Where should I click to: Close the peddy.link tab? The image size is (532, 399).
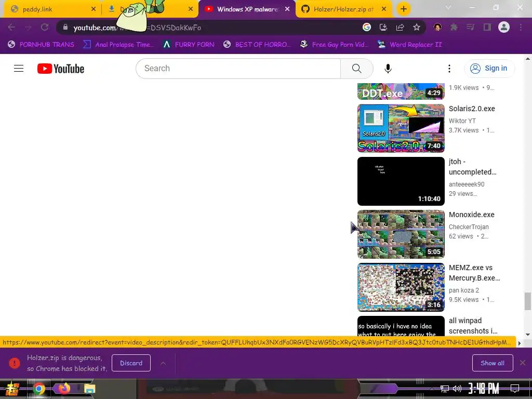(94, 9)
